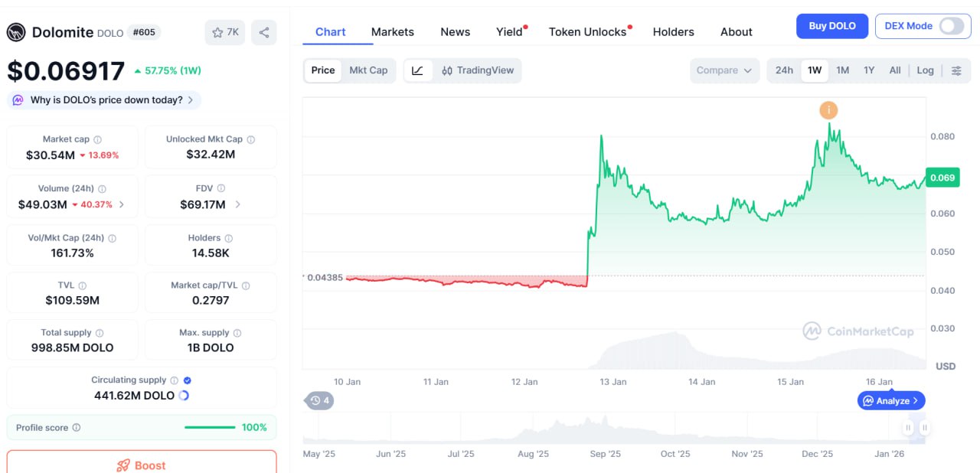The width and height of the screenshot is (980, 473).
Task: Click the right handle of range slider
Action: click(x=925, y=428)
